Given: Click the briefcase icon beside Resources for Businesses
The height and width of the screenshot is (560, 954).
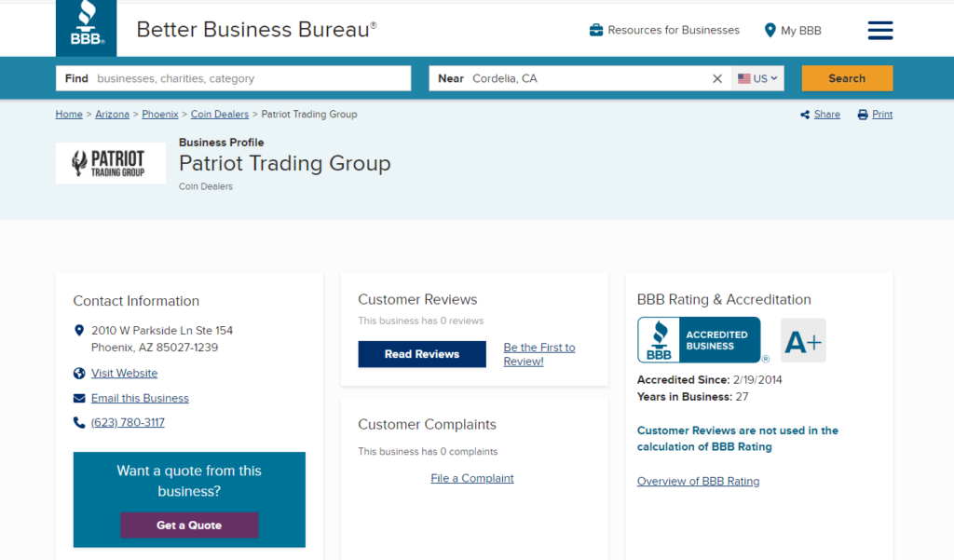Looking at the screenshot, I should [x=596, y=30].
